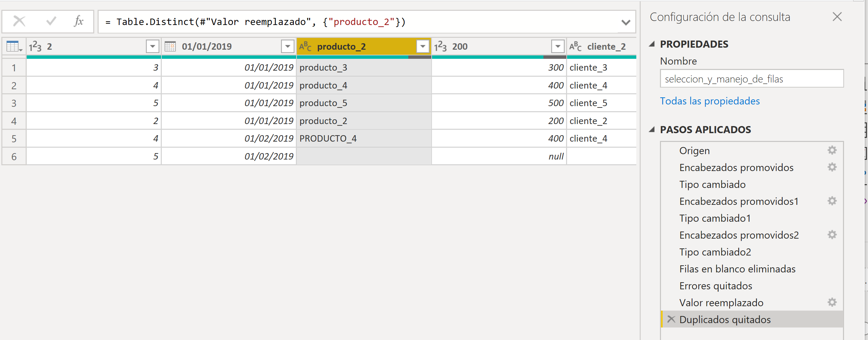Open settings gear for Origen step

point(832,150)
